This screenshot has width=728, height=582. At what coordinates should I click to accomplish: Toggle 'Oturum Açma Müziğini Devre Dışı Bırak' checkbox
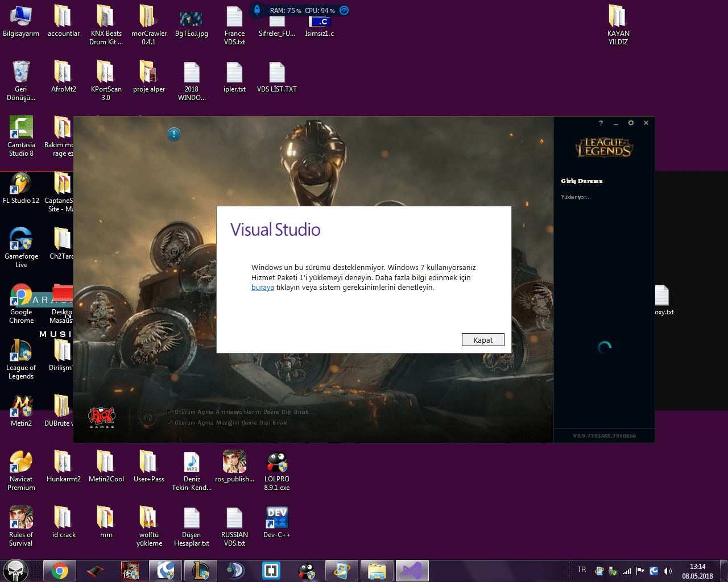point(170,423)
